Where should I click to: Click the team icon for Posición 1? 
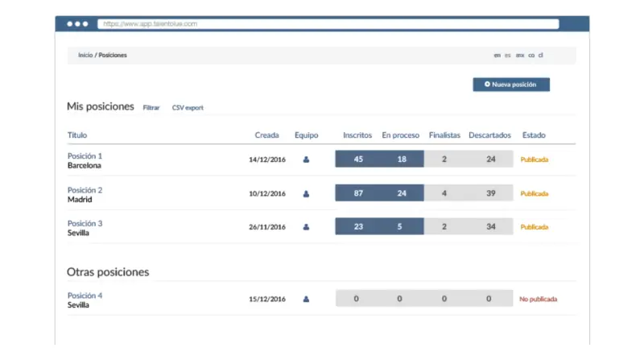tap(306, 159)
